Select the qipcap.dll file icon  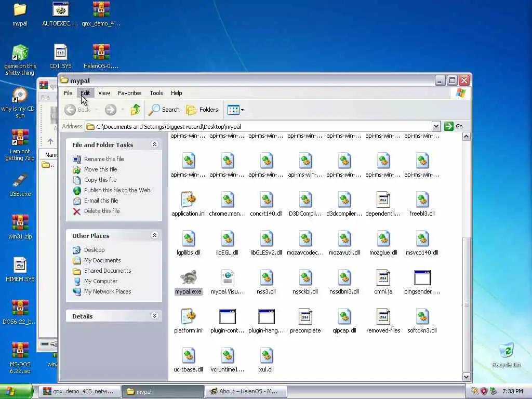[x=344, y=316]
